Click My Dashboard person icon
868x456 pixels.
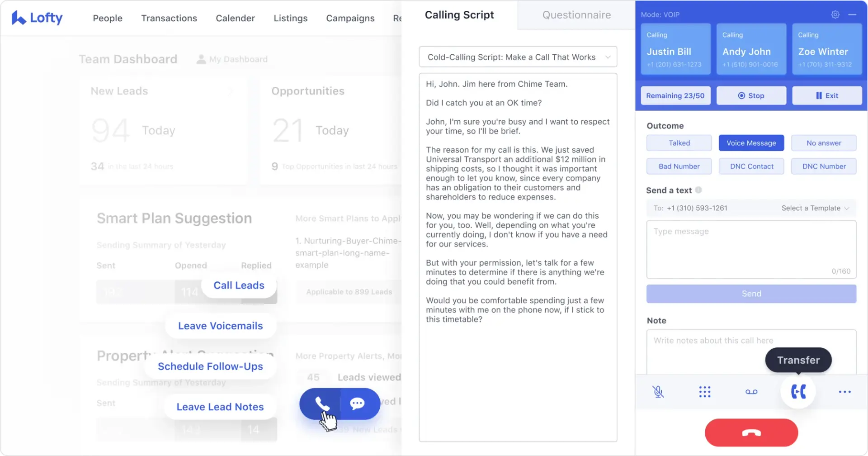201,59
